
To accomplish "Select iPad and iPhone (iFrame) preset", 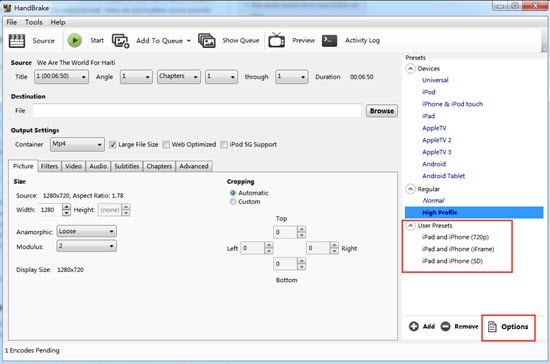I will [458, 249].
